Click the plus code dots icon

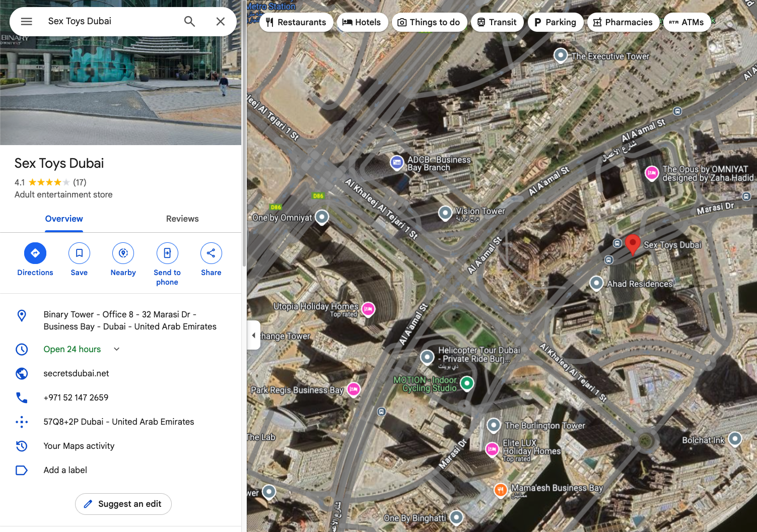coord(22,422)
